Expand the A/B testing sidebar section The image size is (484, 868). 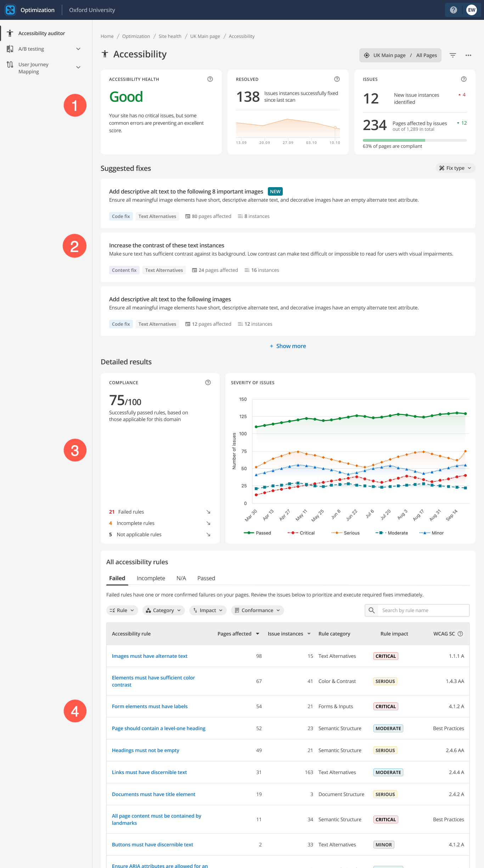(78, 49)
